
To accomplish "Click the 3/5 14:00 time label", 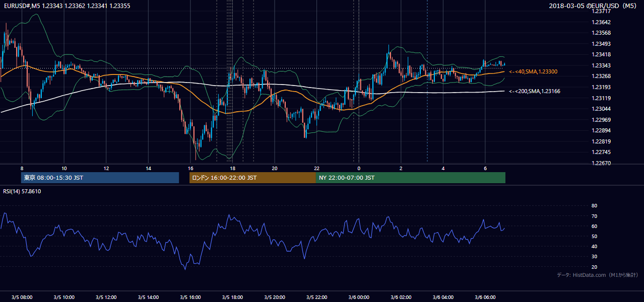I will 148,297.
